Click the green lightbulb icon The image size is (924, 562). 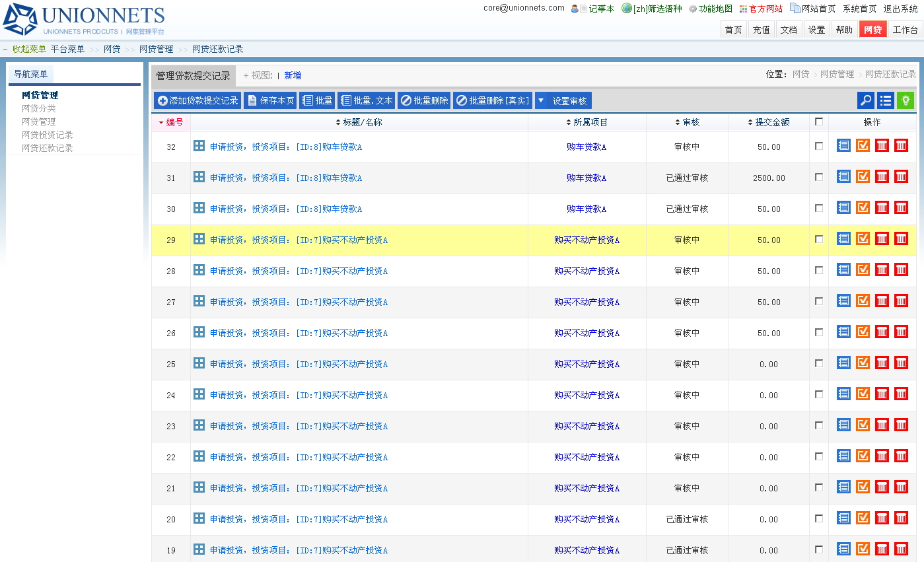tap(906, 100)
